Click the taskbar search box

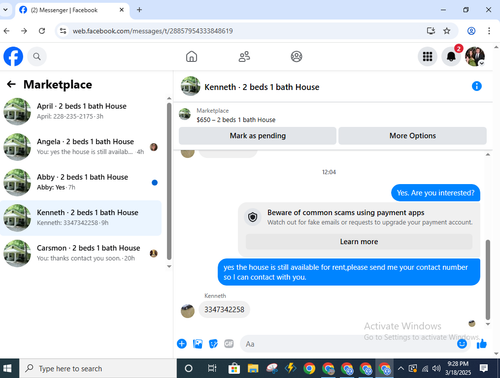[98, 368]
